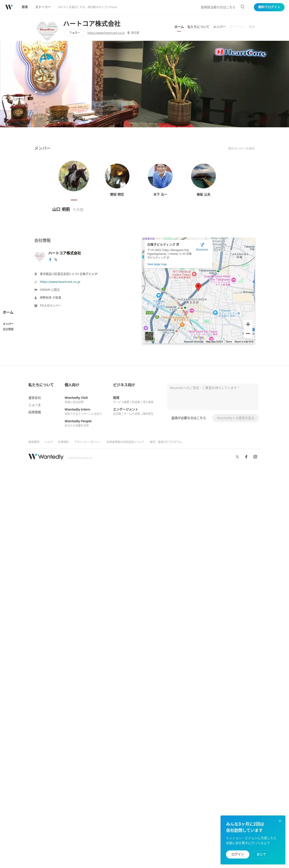Click the red location marker on map
Image resolution: width=289 pixels, height=868 pixels.
coord(198,287)
